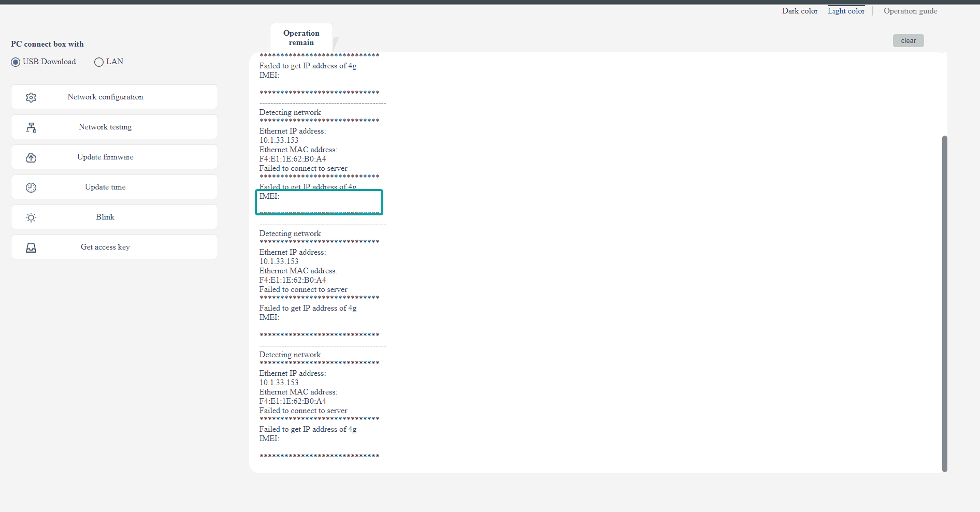Open Network configuration by its text label
Viewport: 980px width, 512px height.
[105, 97]
